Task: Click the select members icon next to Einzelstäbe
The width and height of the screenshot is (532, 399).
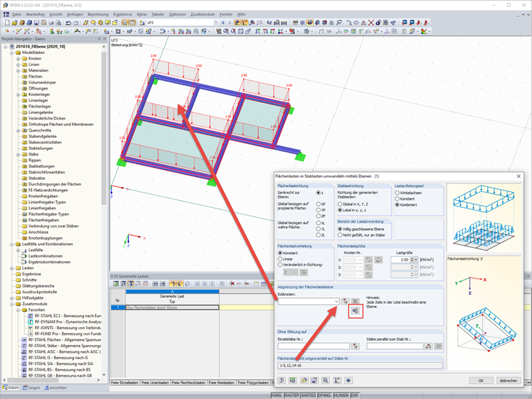Action: pos(355,346)
